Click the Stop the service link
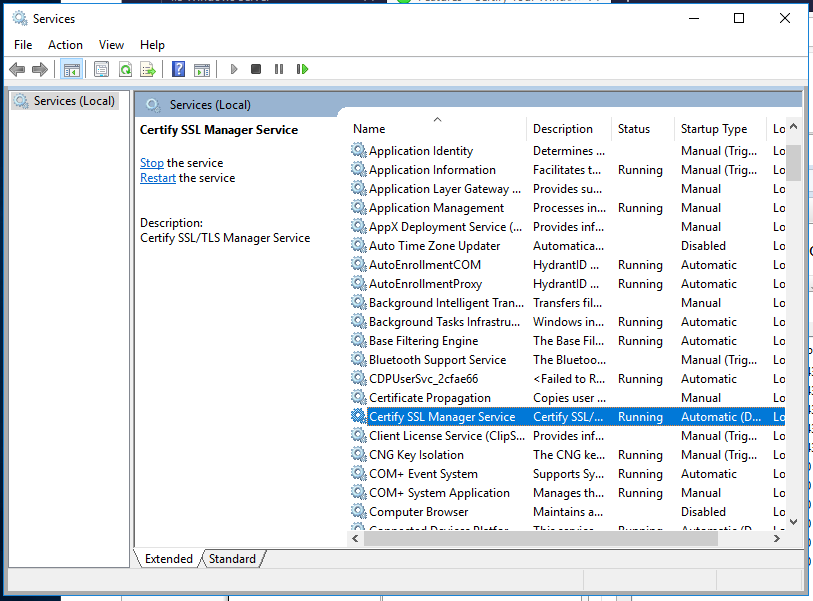The height and width of the screenshot is (601, 813). [151, 163]
